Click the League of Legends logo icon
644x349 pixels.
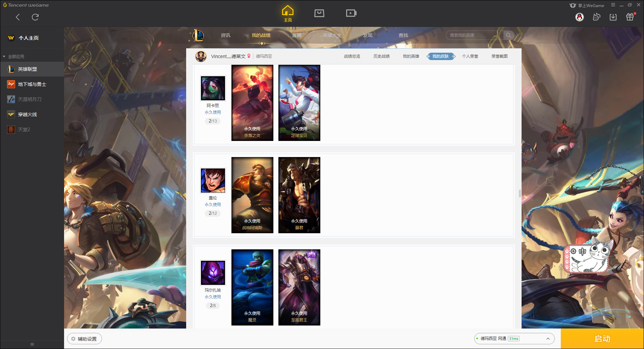[198, 35]
